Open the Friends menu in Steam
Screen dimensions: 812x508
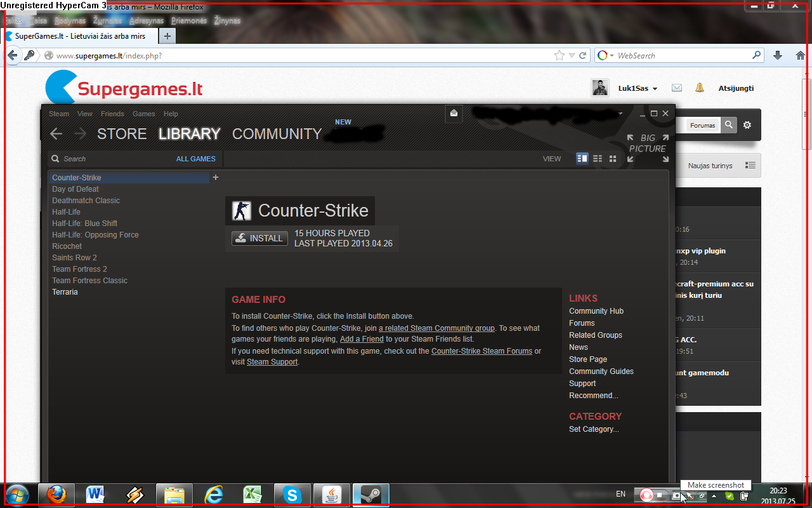pos(113,114)
